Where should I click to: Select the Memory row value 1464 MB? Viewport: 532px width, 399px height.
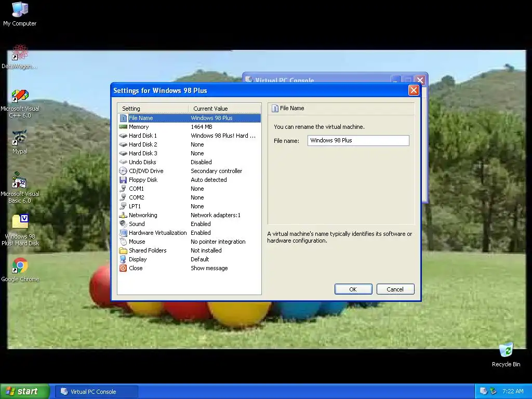[x=202, y=127]
